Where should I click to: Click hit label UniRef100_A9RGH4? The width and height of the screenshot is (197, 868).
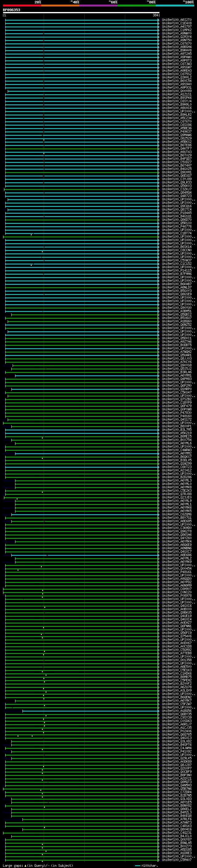(177, 47)
